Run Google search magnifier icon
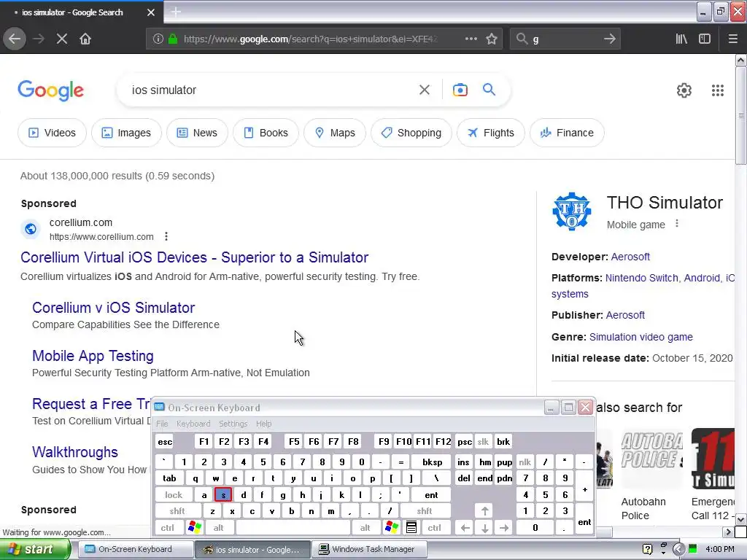The height and width of the screenshot is (560, 747). click(x=489, y=90)
